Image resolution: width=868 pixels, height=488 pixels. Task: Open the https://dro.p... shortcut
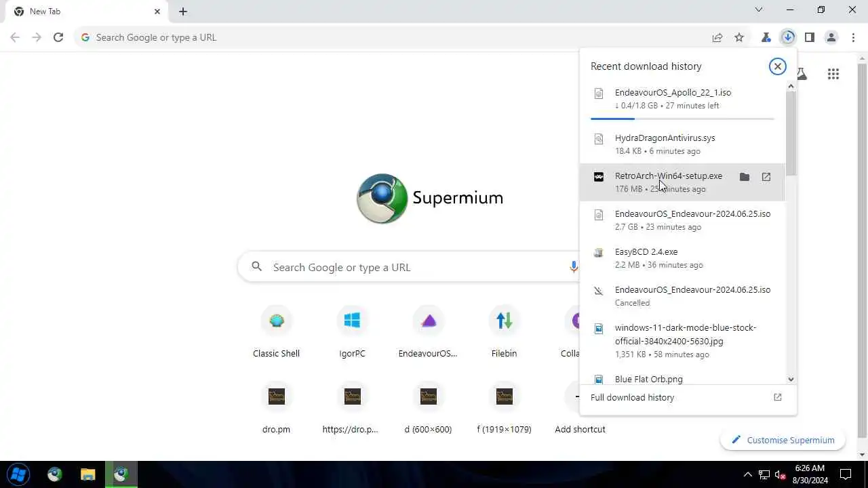coord(352,407)
